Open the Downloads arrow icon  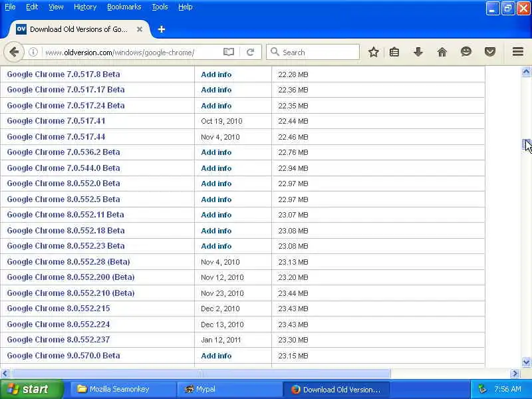pyautogui.click(x=418, y=53)
